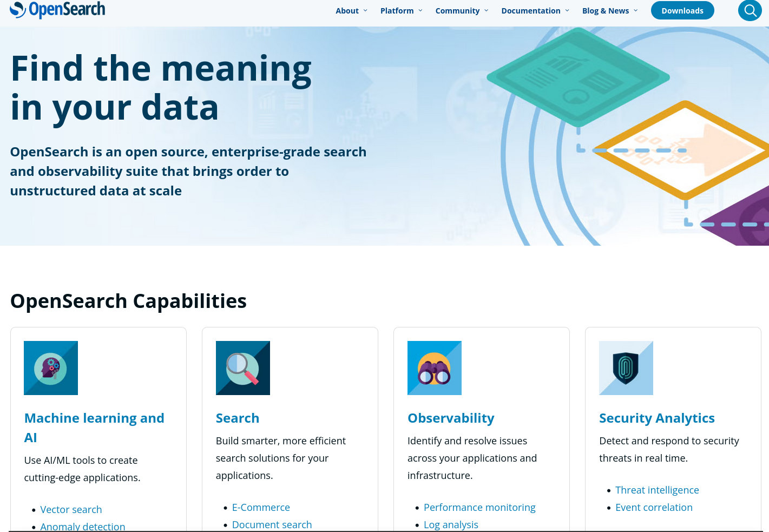Click the Observability heading link
Screen dimensions: 769x532
(x=451, y=418)
